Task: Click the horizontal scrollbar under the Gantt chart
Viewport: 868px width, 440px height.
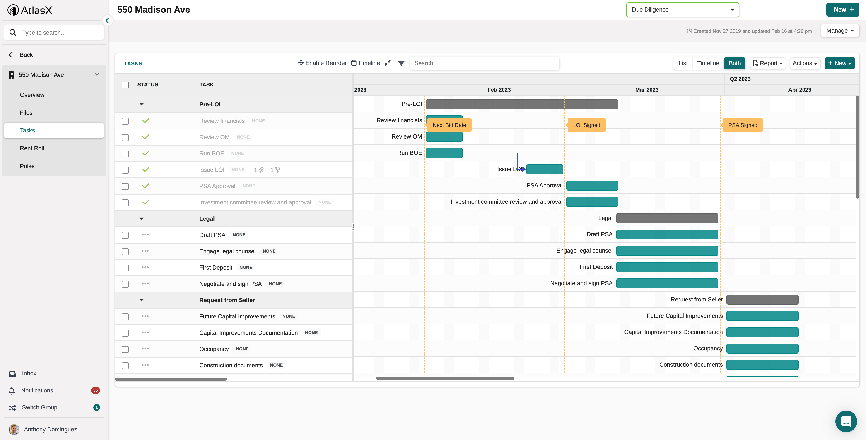Action: [x=445, y=378]
